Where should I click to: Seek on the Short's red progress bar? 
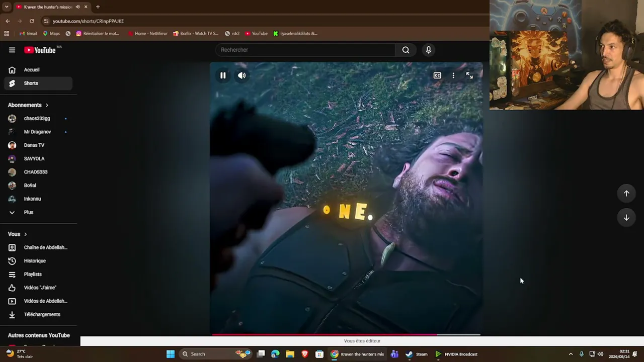346,334
